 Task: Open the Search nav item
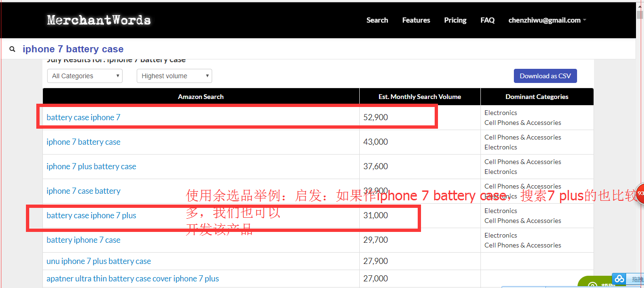coord(377,20)
